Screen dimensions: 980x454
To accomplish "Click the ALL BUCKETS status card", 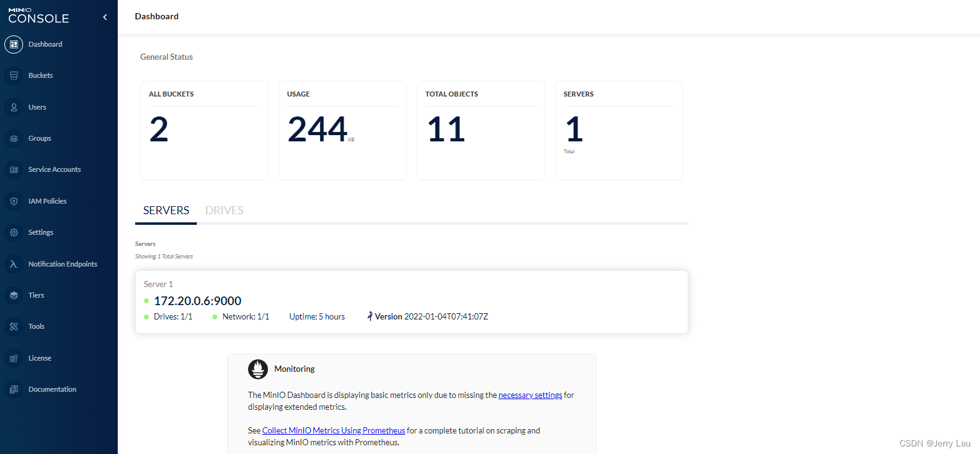I will pyautogui.click(x=204, y=131).
